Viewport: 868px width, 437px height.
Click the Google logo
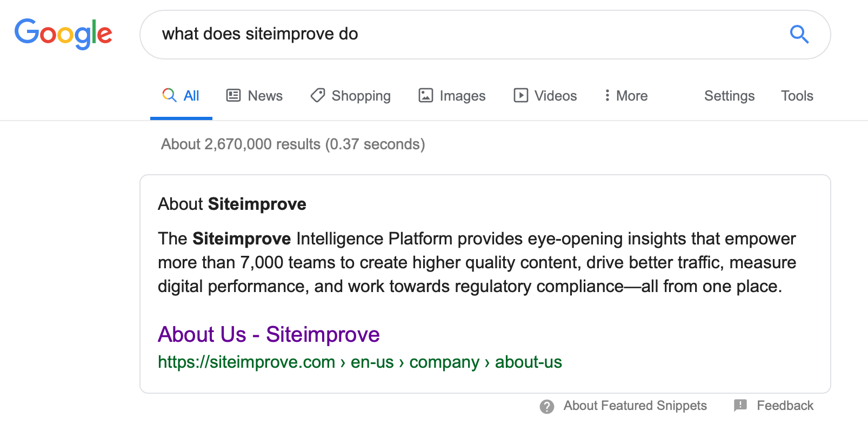click(63, 34)
